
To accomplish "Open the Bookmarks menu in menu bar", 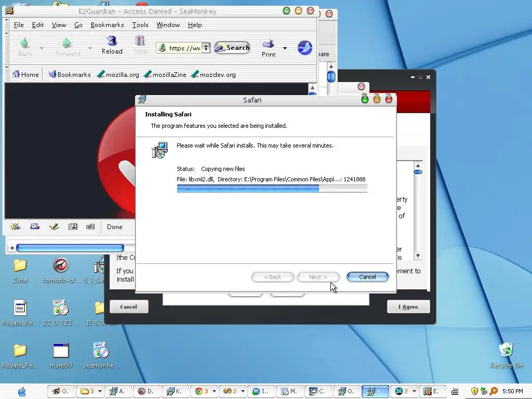I will coord(107,25).
